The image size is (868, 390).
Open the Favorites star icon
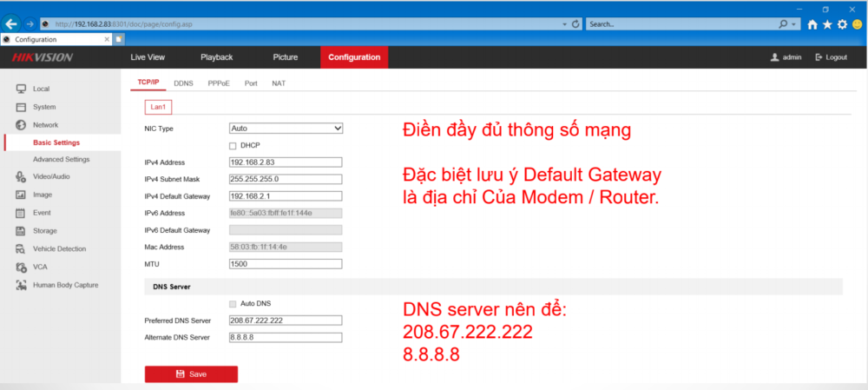point(827,24)
